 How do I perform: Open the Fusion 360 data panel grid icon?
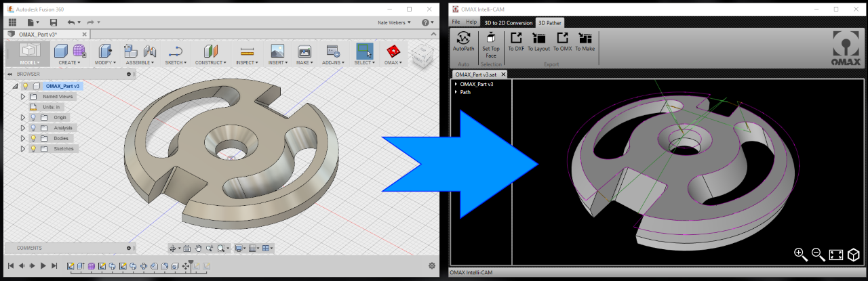pos(12,22)
